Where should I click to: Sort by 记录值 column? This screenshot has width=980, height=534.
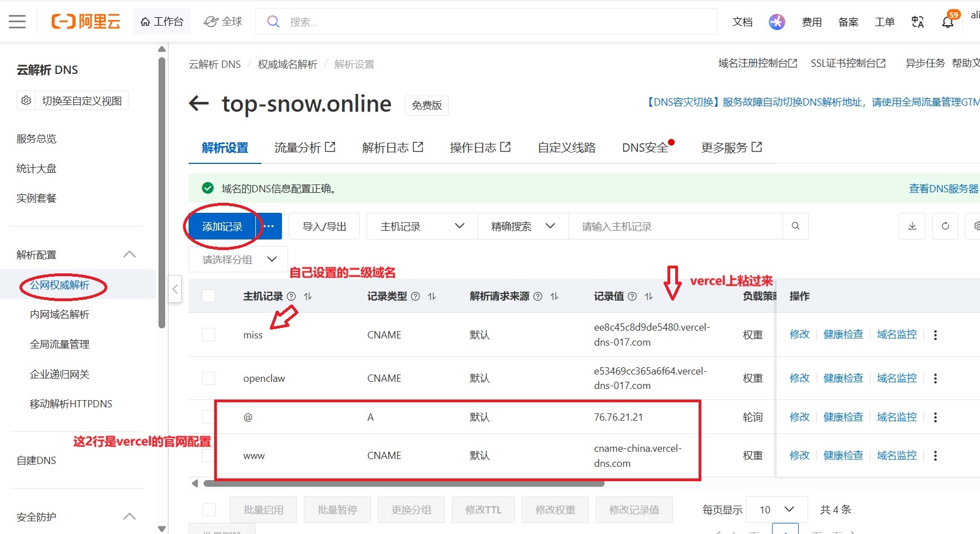point(649,297)
